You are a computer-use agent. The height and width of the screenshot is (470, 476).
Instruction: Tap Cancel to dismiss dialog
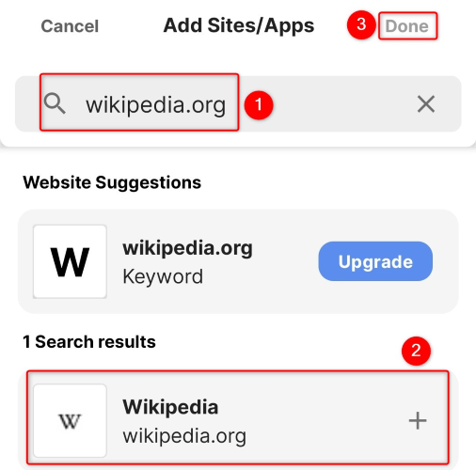(70, 26)
